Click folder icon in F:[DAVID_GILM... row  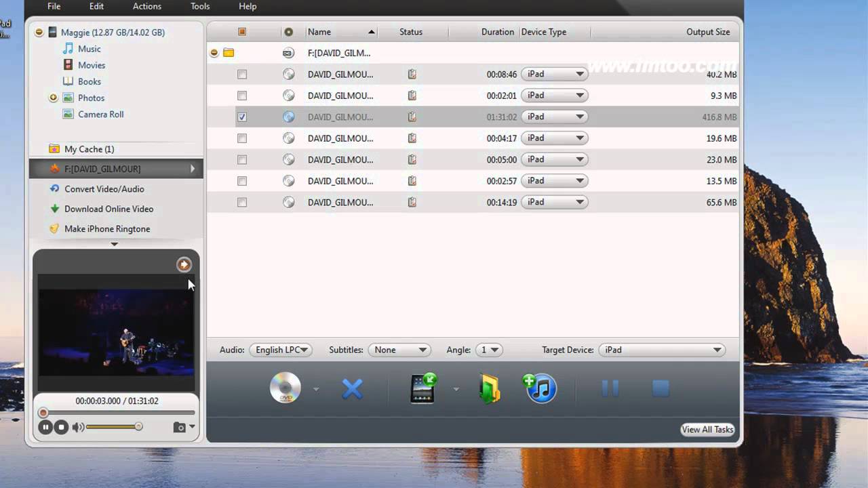point(229,53)
